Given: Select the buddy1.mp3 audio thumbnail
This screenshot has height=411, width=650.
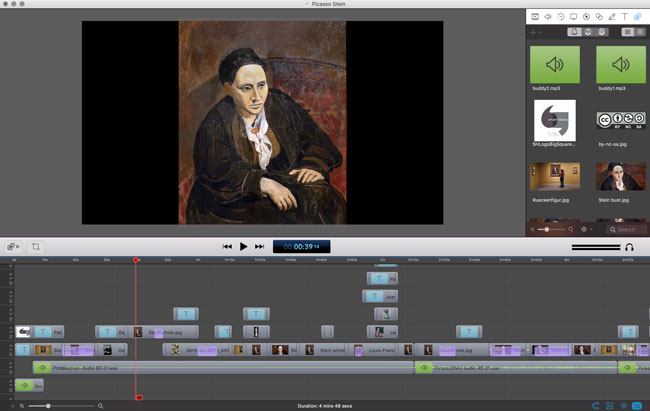Looking at the screenshot, I should coord(621,65).
